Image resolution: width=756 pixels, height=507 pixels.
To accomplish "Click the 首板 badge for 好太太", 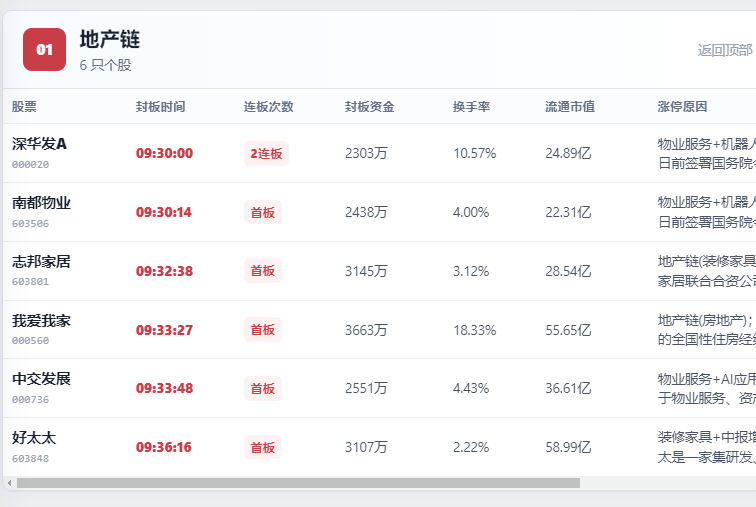I will pyautogui.click(x=263, y=448).
